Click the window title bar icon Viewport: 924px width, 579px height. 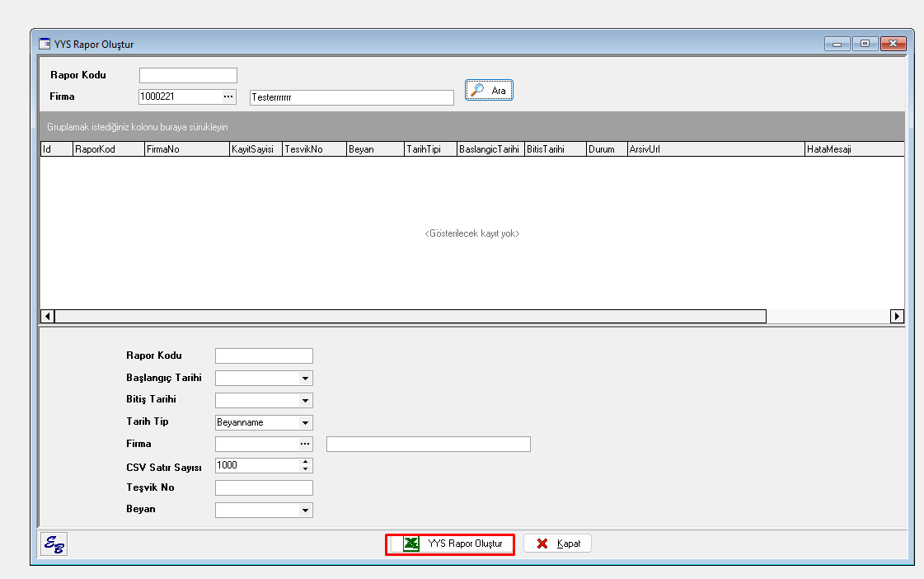tap(45, 45)
